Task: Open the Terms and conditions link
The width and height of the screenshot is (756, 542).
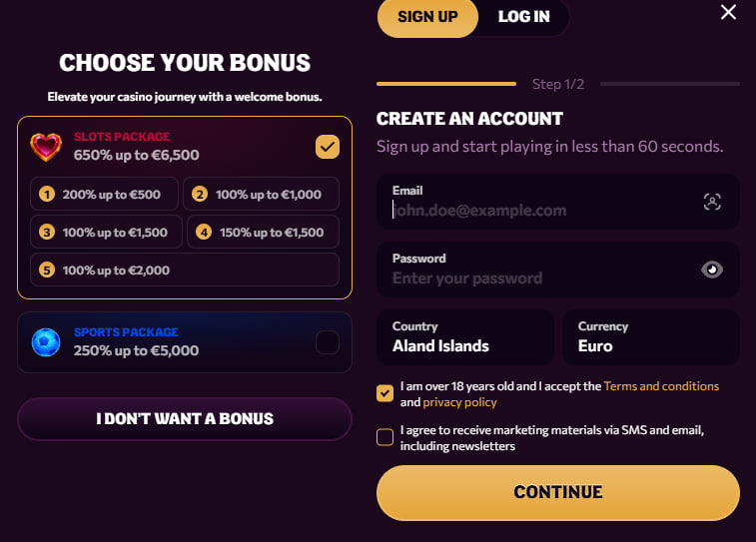Action: click(x=661, y=386)
